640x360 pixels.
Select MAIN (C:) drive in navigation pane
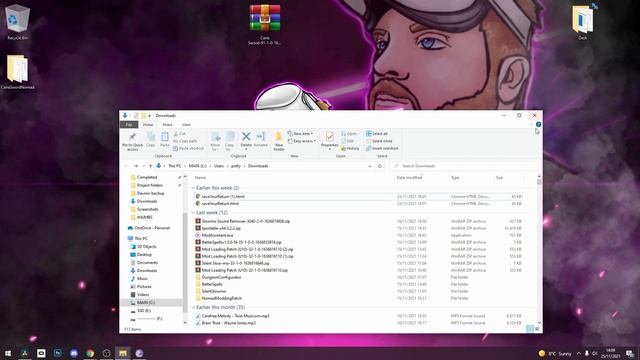click(x=146, y=302)
